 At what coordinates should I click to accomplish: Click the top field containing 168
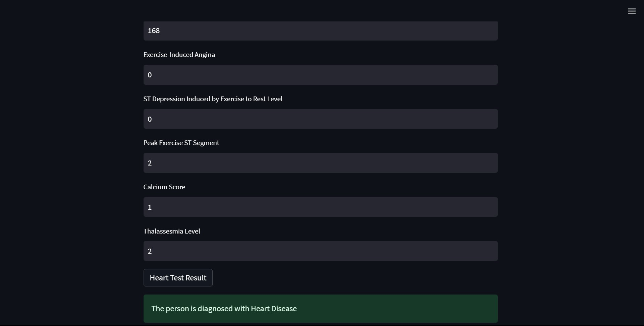tap(320, 31)
